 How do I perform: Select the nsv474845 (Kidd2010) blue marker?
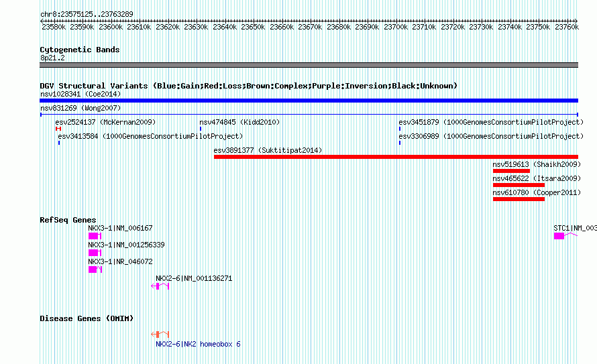pyautogui.click(x=201, y=129)
